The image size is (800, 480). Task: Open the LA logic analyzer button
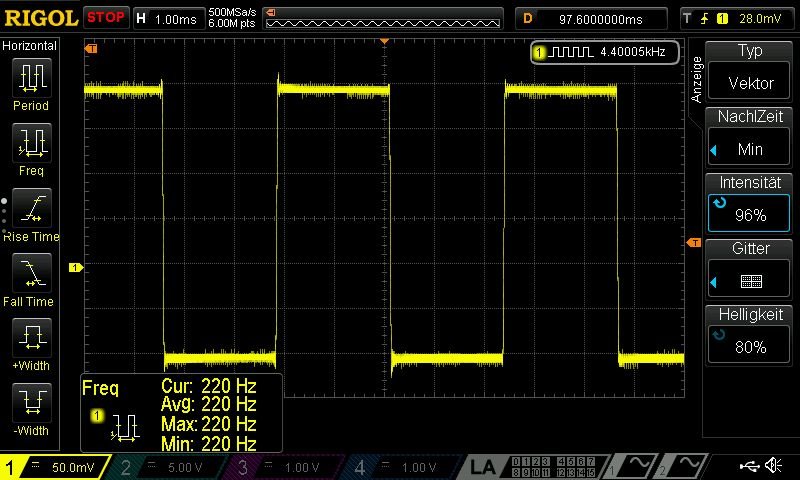pyautogui.click(x=483, y=467)
